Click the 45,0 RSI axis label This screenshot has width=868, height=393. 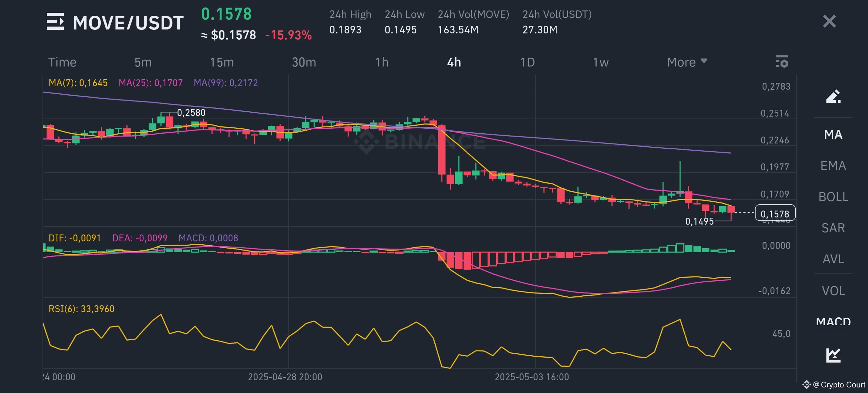point(781,334)
